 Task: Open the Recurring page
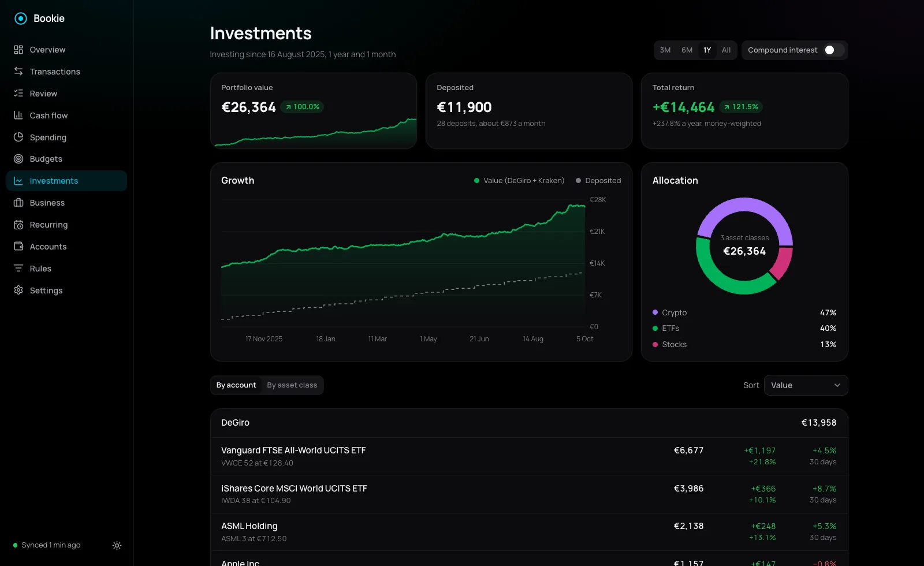pos(66,225)
